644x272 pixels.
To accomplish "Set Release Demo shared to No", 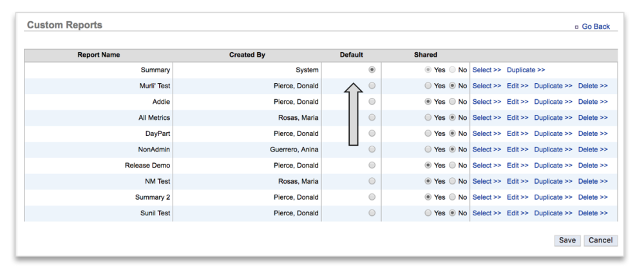I will (453, 166).
